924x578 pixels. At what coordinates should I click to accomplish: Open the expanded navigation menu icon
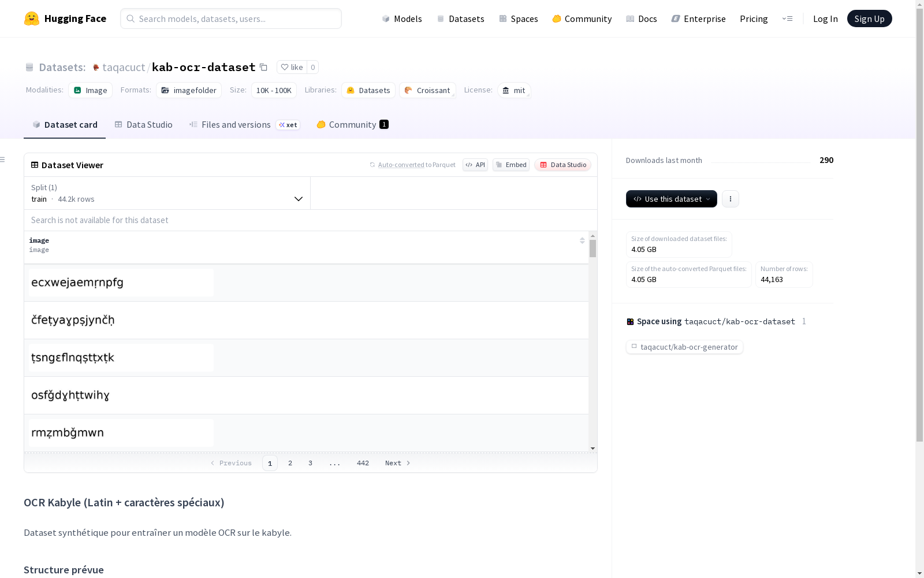pyautogui.click(x=787, y=18)
